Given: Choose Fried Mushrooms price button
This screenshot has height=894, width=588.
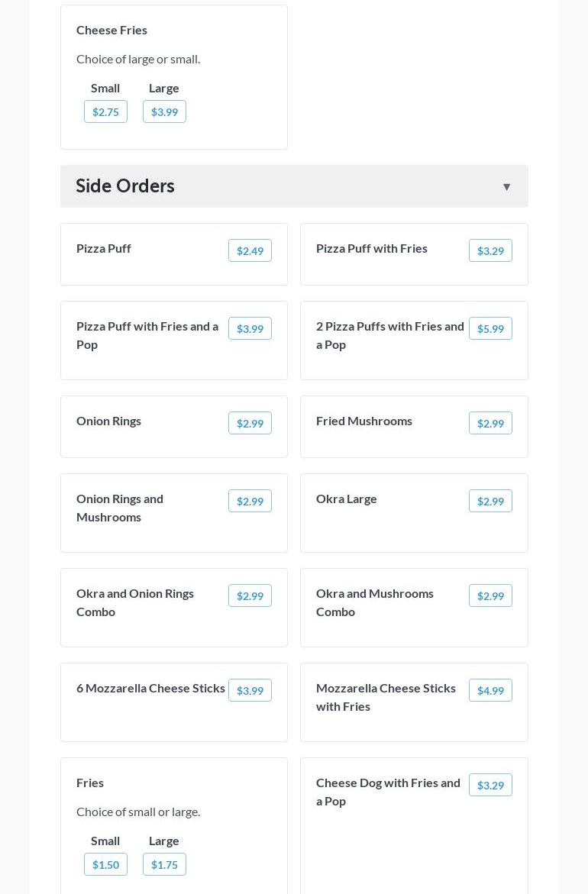Looking at the screenshot, I should [x=490, y=424].
